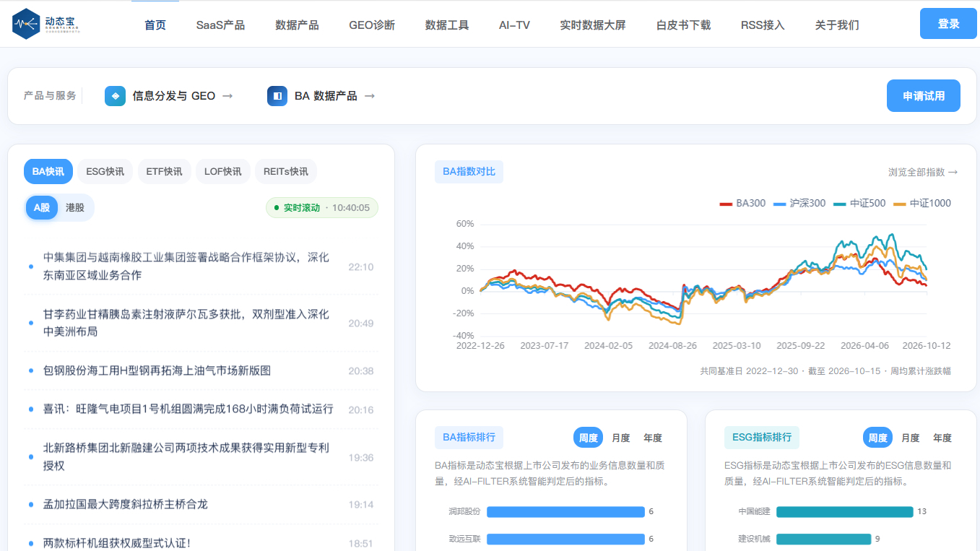Open 关于我们 in the navigation
This screenshot has height=551, width=980.
click(x=837, y=25)
